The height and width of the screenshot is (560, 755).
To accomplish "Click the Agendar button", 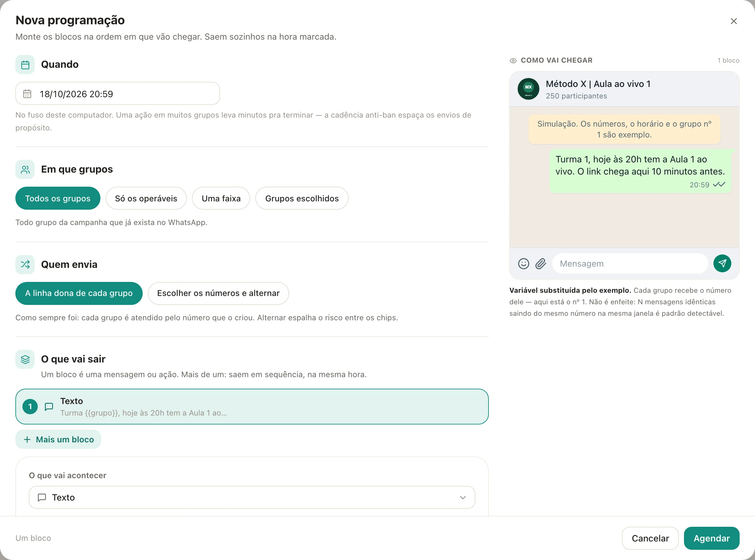I will [x=711, y=538].
